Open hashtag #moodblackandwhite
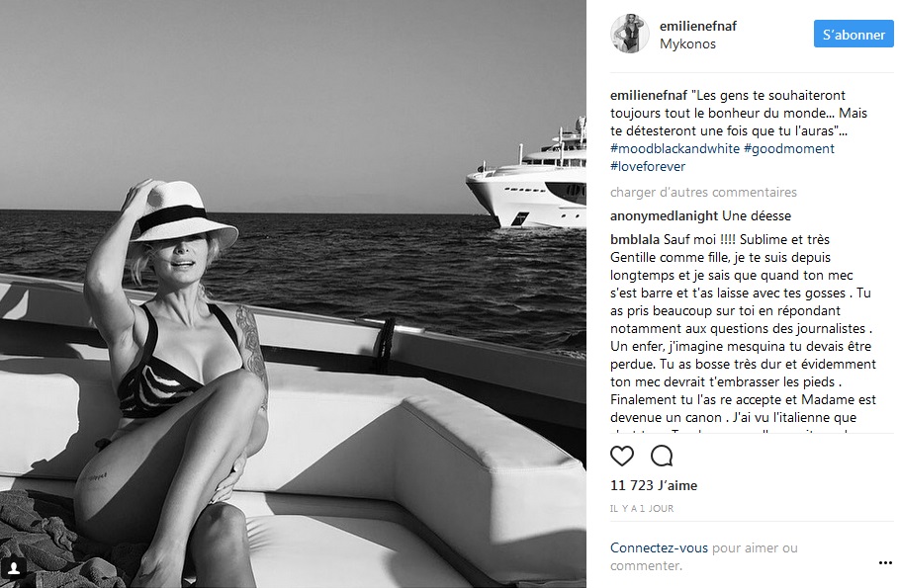Viewport: 899px width, 588px height. [674, 148]
